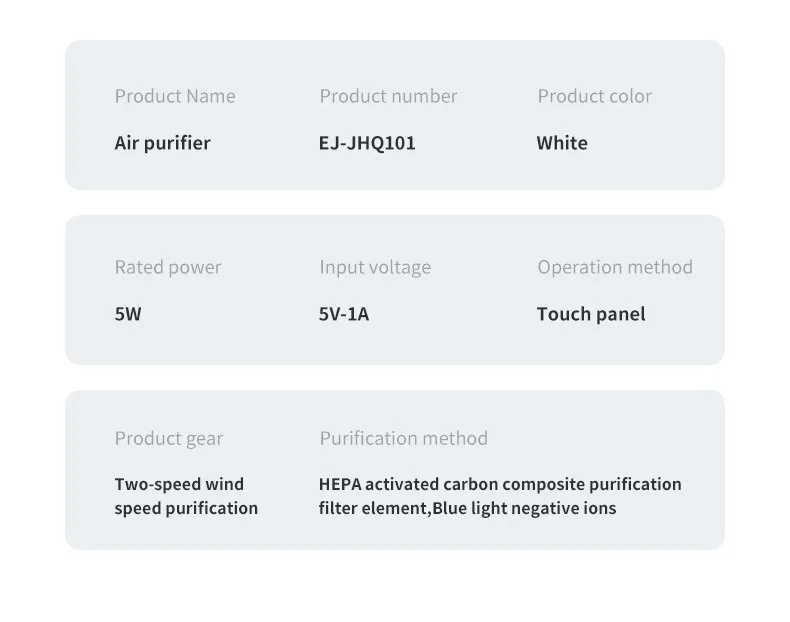Click the "Input voltage" label
790x622 pixels.
tap(375, 267)
